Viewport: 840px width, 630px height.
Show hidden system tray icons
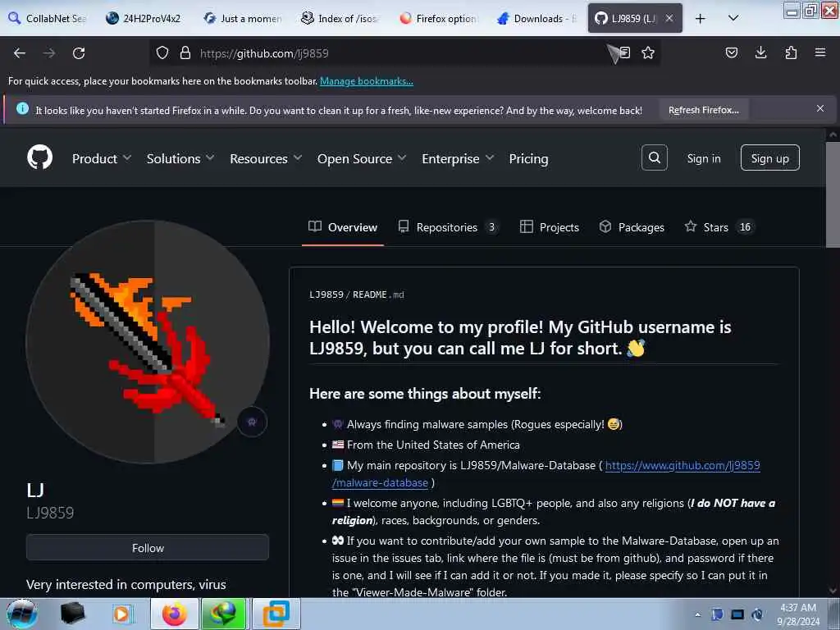(x=697, y=614)
